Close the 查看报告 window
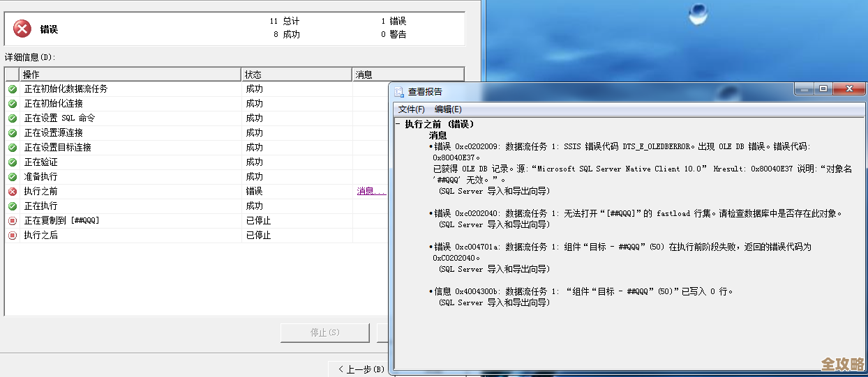The width and height of the screenshot is (868, 377). pos(849,89)
